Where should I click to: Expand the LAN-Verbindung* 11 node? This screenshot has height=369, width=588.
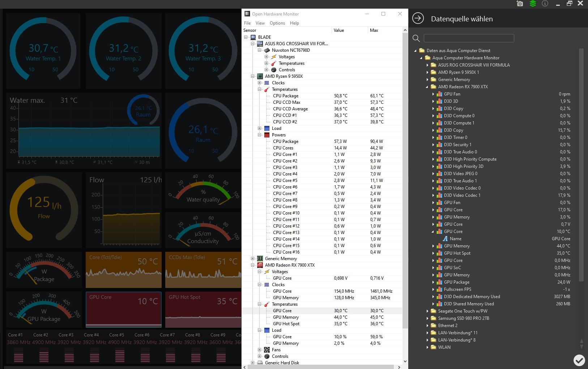(x=427, y=333)
